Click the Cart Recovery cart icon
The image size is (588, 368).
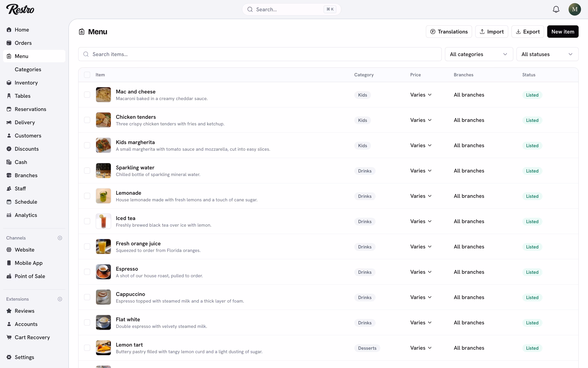click(9, 337)
